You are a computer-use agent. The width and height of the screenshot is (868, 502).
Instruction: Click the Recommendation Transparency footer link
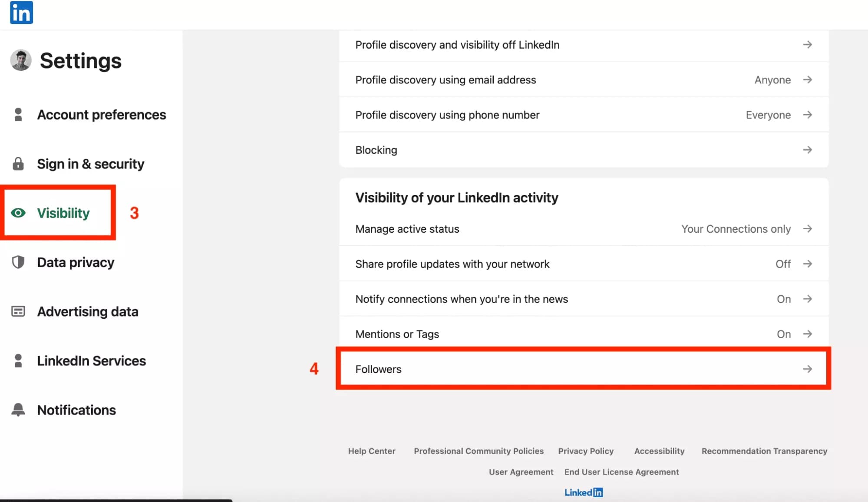(764, 451)
